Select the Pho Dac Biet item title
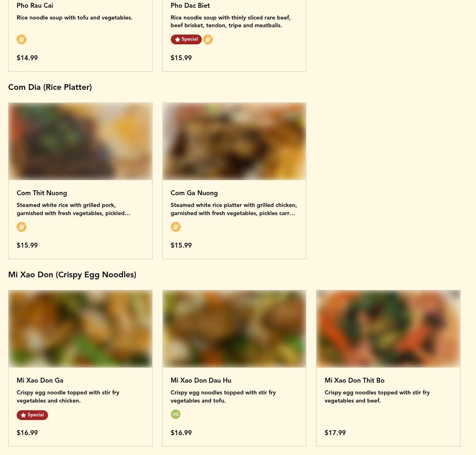This screenshot has height=455, width=476. click(190, 6)
